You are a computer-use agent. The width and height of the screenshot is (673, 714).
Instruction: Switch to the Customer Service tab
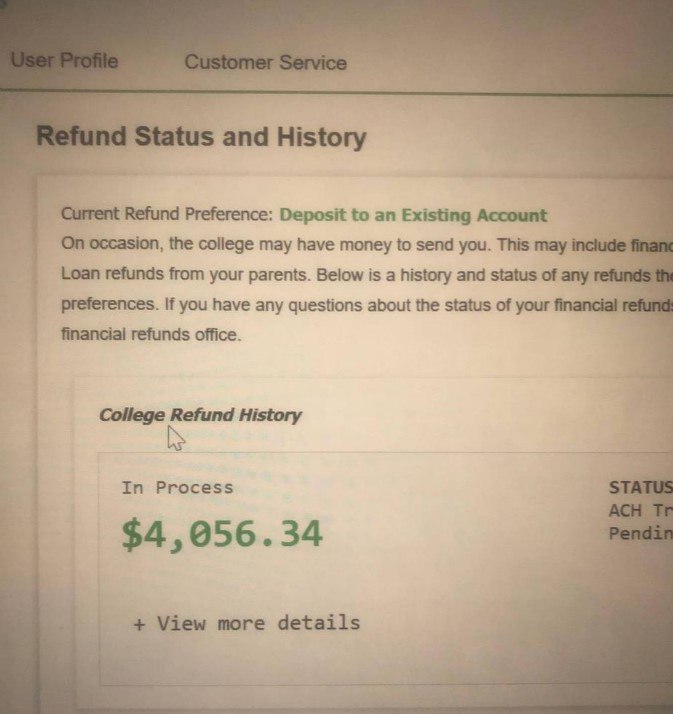click(x=265, y=62)
